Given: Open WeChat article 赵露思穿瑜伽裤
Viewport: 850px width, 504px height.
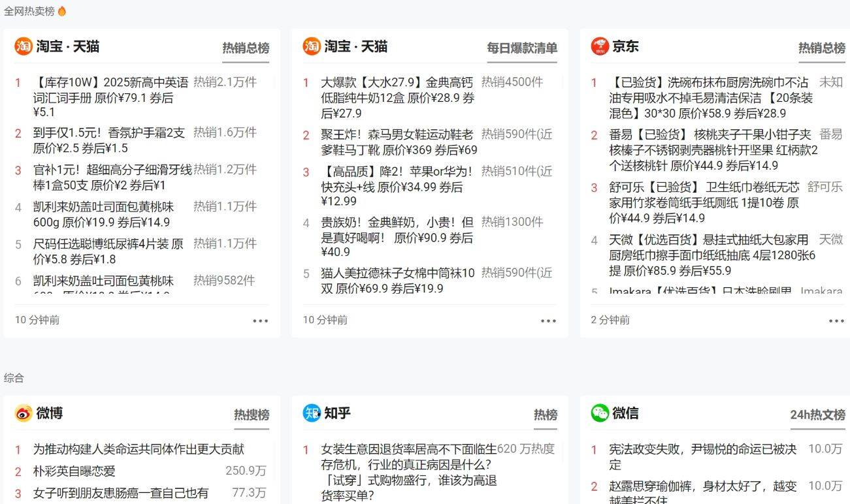Looking at the screenshot, I should pos(703,493).
